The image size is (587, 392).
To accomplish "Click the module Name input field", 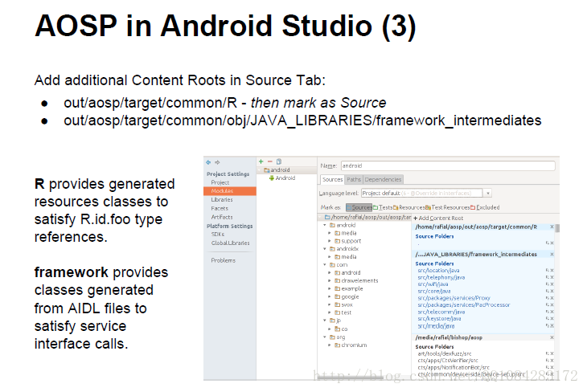I will pos(448,165).
